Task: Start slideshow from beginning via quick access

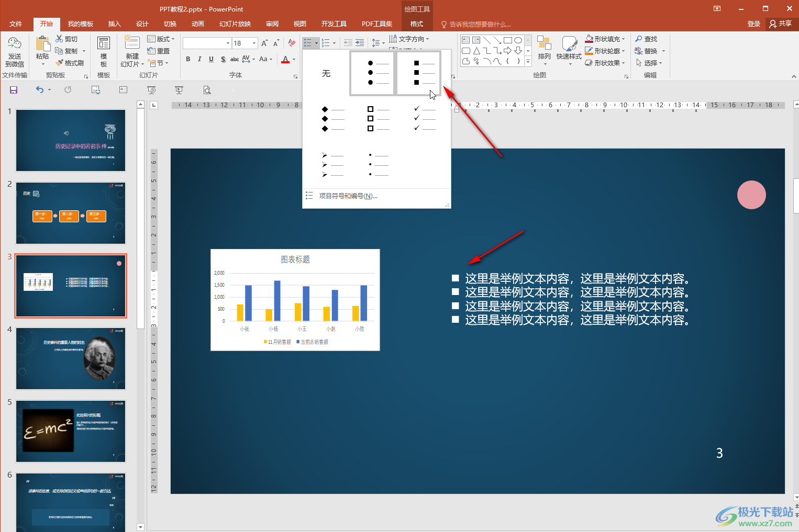Action: click(151, 90)
